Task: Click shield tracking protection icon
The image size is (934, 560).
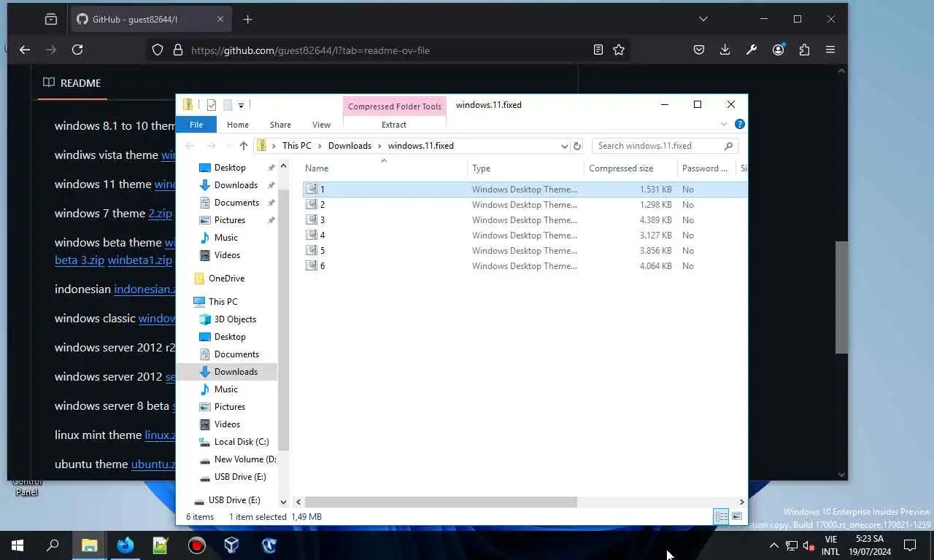Action: (x=158, y=50)
